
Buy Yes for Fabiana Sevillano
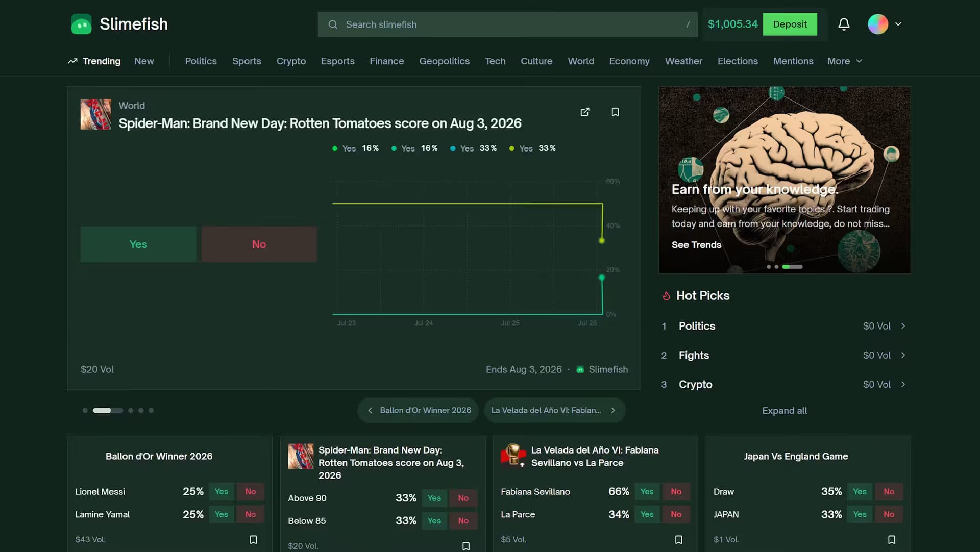coord(647,492)
